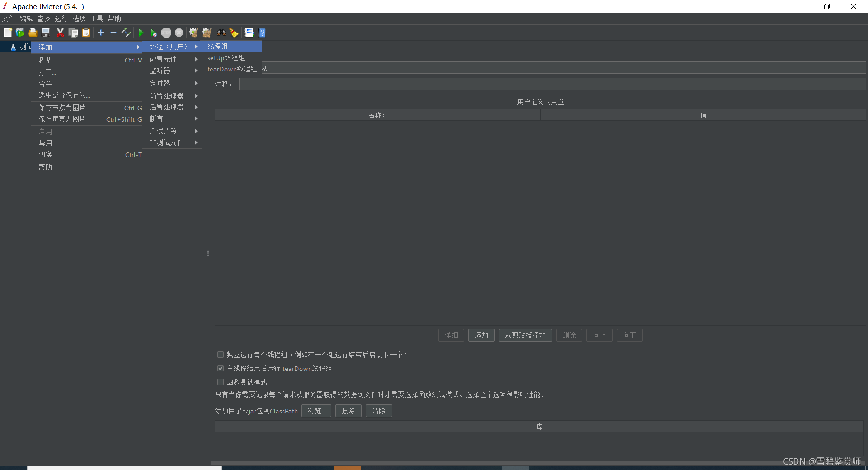The width and height of the screenshot is (868, 470).
Task: Expand the 断言 submenu
Action: [172, 119]
